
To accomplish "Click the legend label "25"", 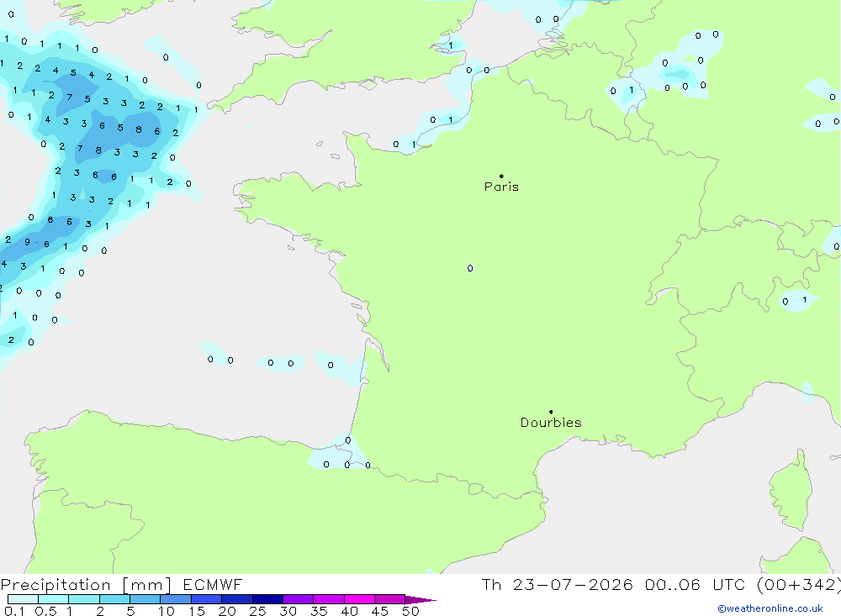I will click(257, 611).
